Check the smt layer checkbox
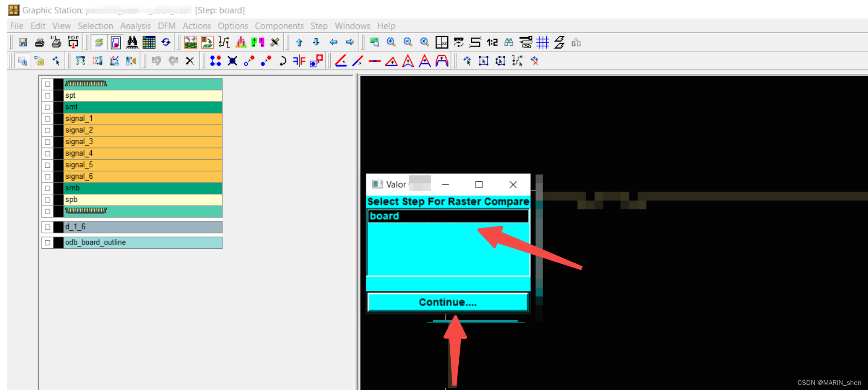Viewport: 868px width, 390px height. point(47,107)
